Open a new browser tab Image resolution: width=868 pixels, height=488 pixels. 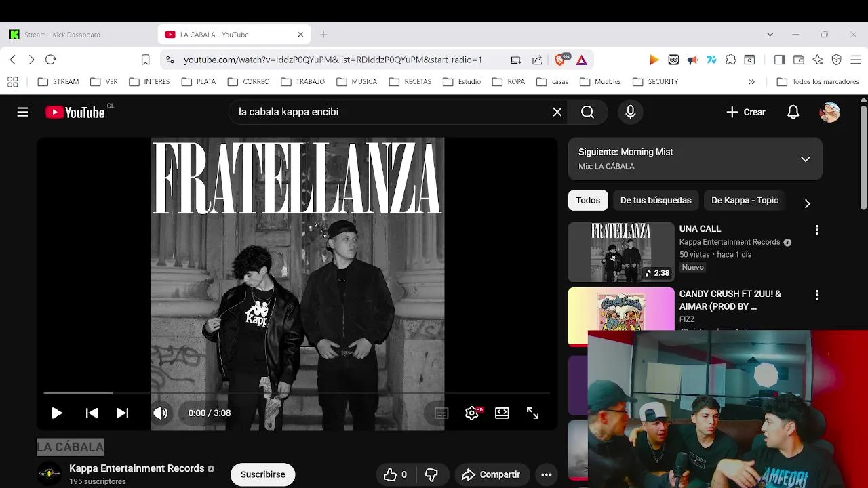point(323,35)
